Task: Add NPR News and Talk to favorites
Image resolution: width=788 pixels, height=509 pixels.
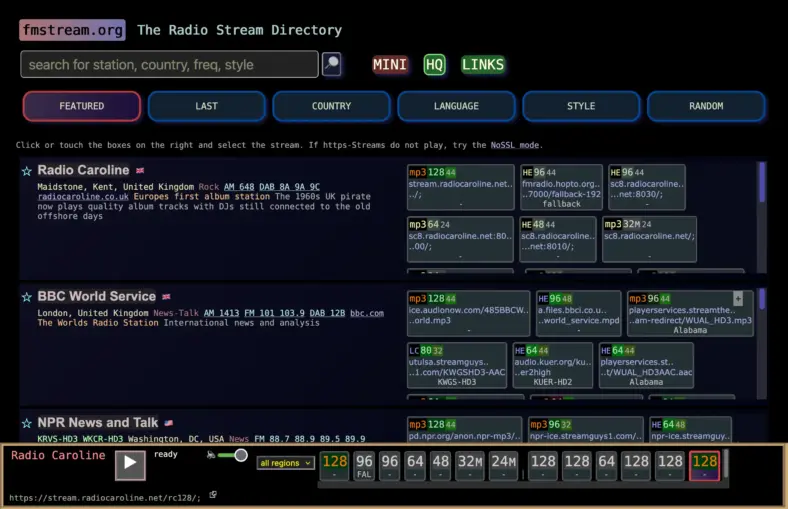Action: (x=27, y=424)
